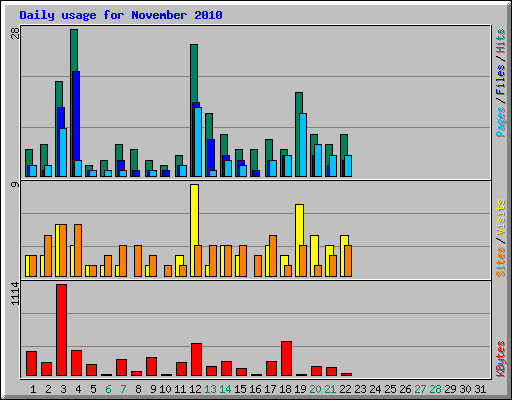Select green weekend day label '6'

(108, 389)
